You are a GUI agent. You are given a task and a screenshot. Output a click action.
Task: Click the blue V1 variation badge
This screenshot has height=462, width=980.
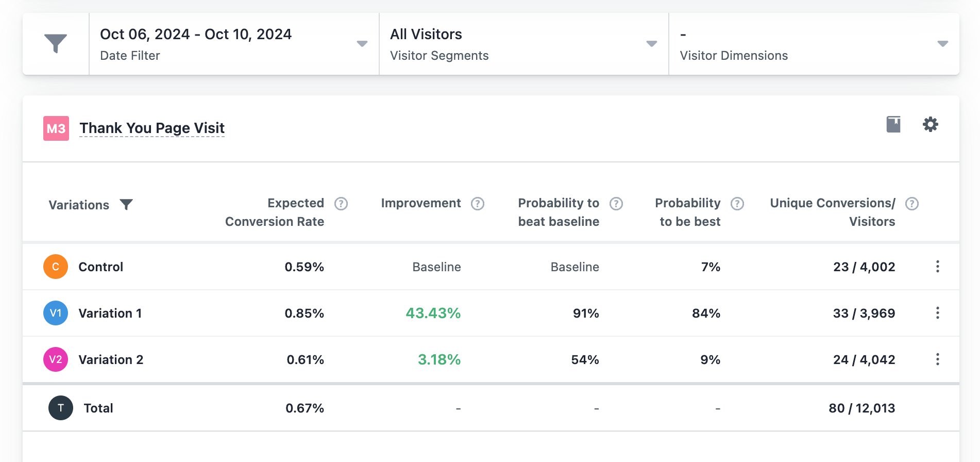coord(56,313)
